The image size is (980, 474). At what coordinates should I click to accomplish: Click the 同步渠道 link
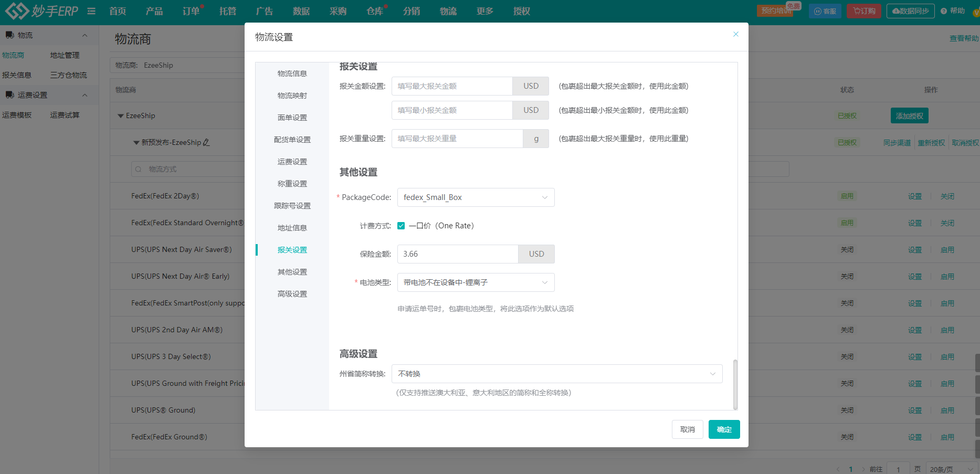coord(897,143)
